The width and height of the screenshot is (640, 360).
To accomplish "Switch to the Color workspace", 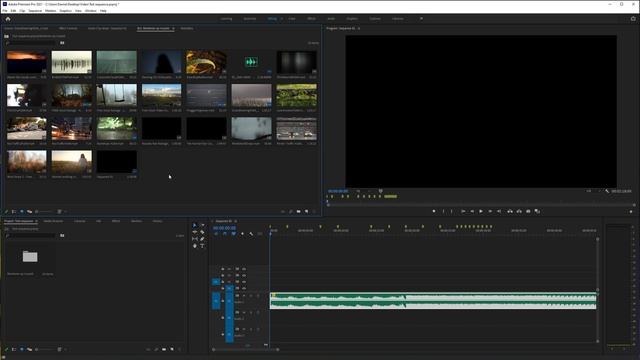I will coord(292,19).
